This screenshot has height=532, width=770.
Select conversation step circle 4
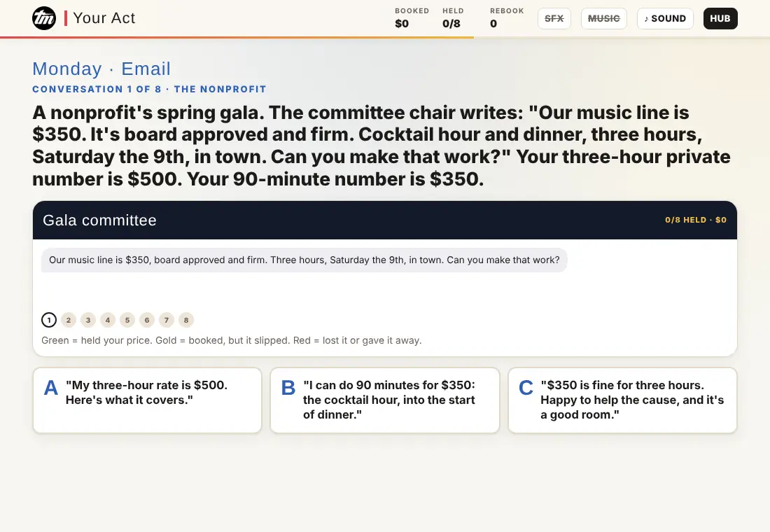[108, 320]
